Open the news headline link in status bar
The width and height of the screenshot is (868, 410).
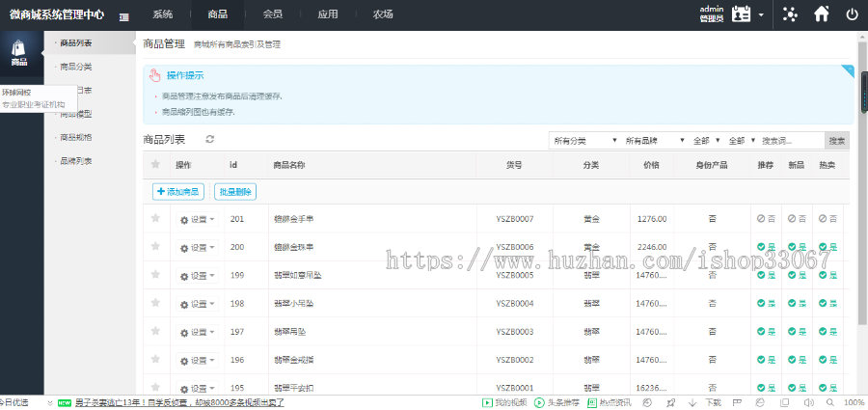[x=179, y=403]
